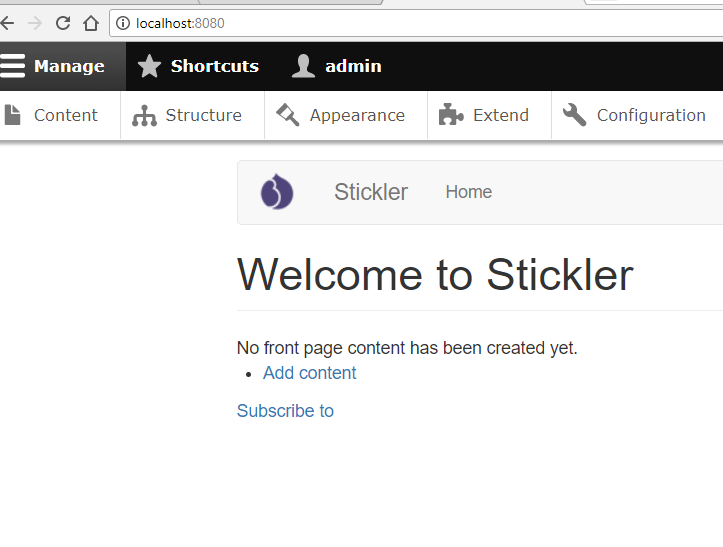The image size is (723, 547).
Task: Click the Drupal drop logo
Action: [277, 192]
